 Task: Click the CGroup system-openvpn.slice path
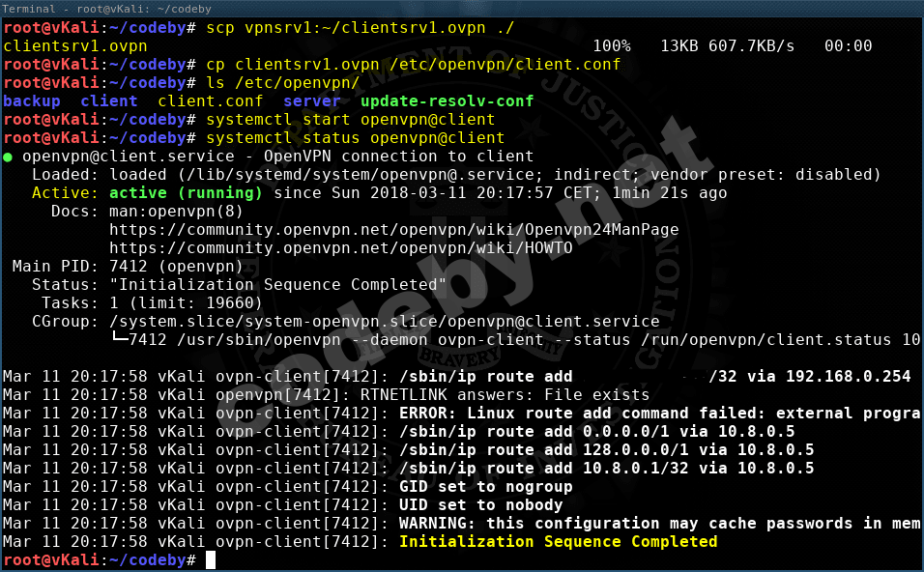[x=385, y=322]
